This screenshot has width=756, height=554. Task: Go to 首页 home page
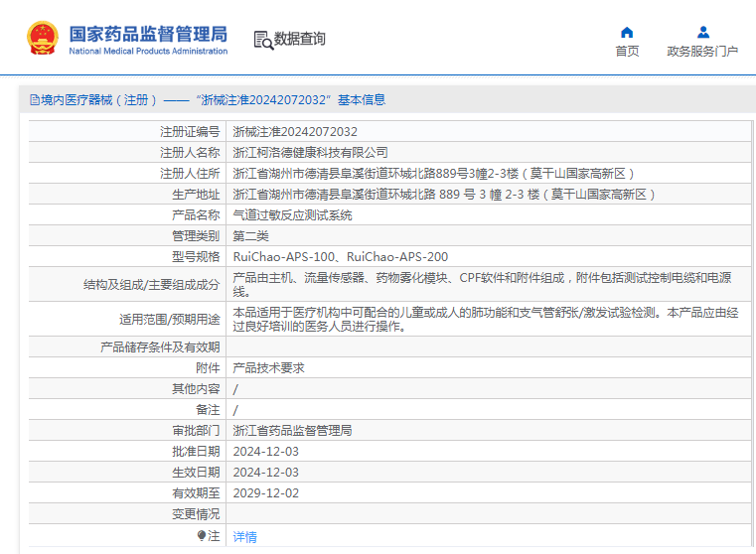627,51
